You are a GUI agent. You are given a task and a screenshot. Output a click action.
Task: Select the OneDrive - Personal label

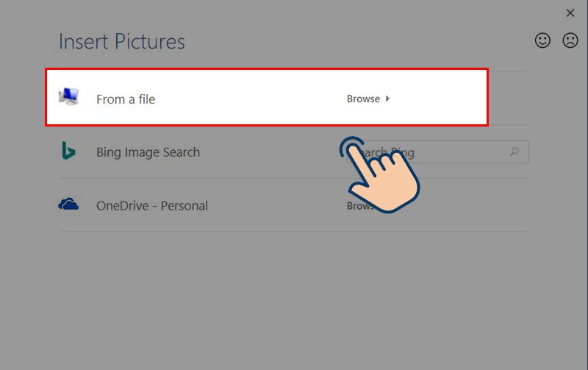(x=152, y=206)
